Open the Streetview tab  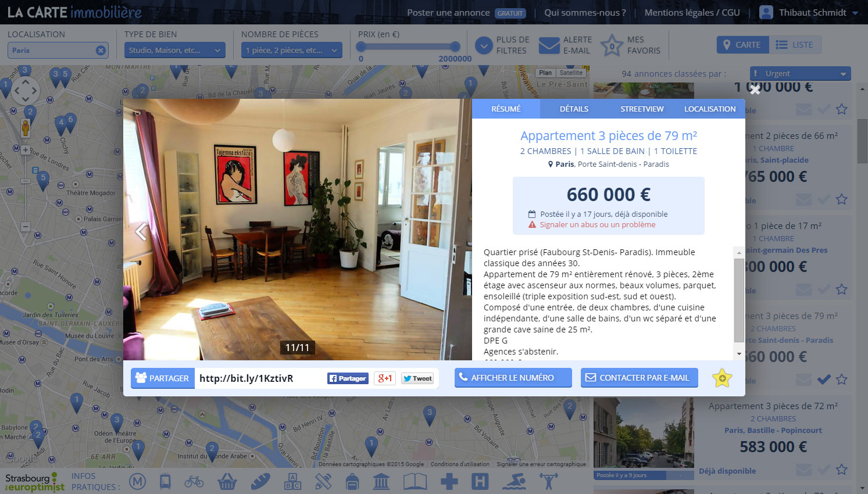(642, 109)
